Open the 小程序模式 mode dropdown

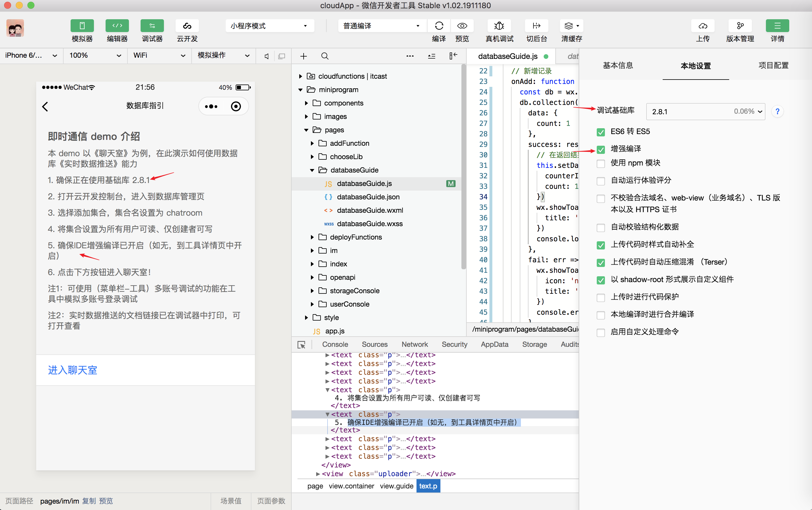(x=269, y=26)
